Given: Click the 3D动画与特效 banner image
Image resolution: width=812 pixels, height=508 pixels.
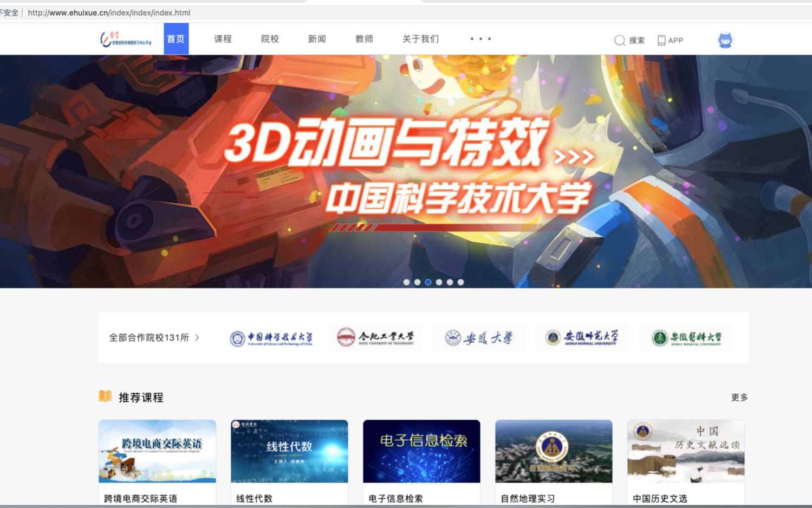Looking at the screenshot, I should 406,171.
